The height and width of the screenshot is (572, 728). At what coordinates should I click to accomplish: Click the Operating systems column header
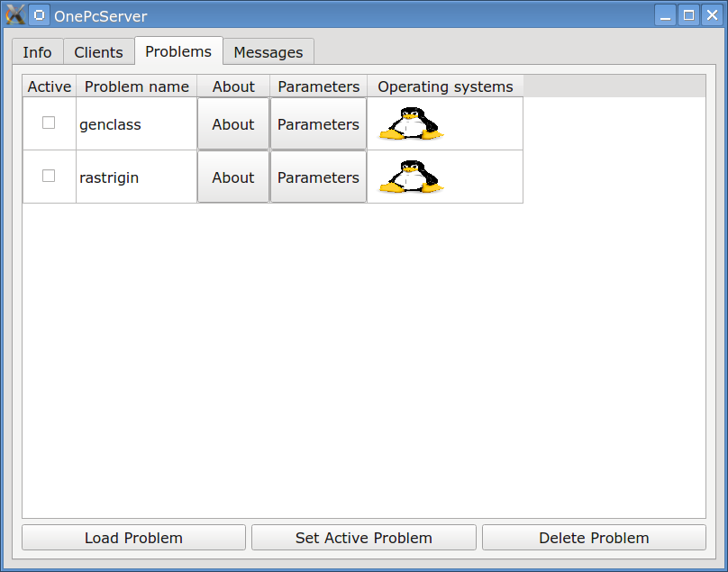pos(444,86)
